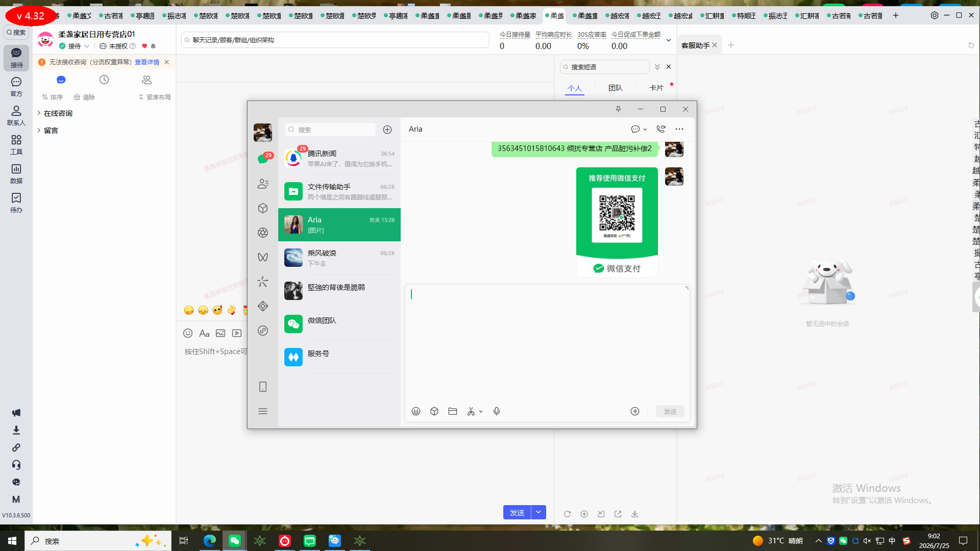The image size is (980, 551).
Task: Open WeChat Channels butterfly icon
Action: point(263,257)
